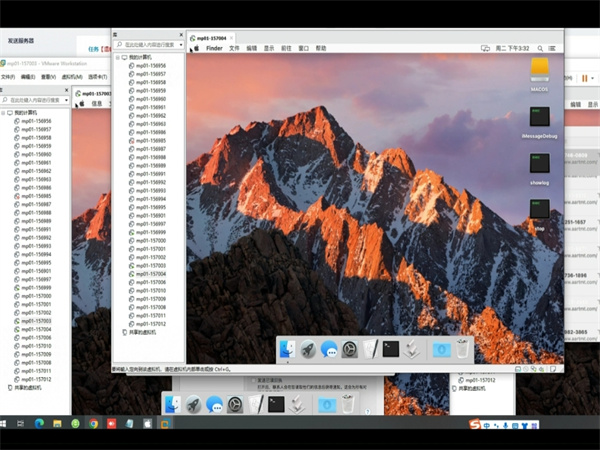Collapse 我的计算机 node in the left background library

[x=4, y=113]
